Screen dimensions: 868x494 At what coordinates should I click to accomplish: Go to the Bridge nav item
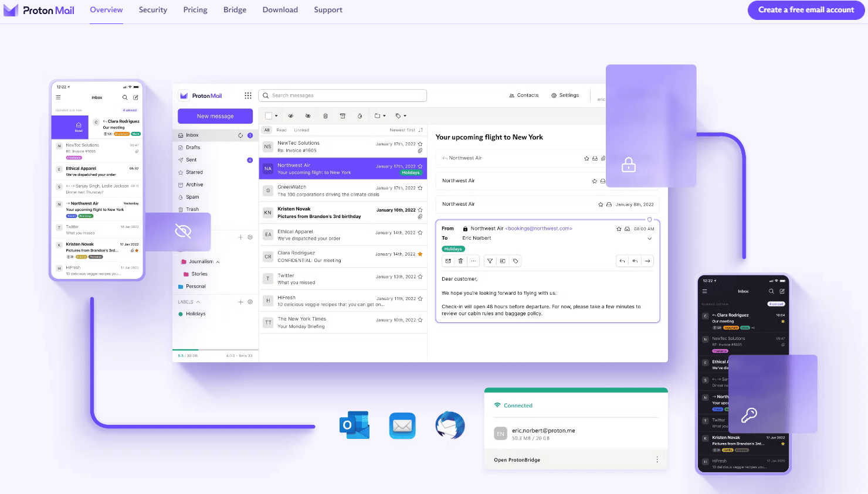(235, 10)
